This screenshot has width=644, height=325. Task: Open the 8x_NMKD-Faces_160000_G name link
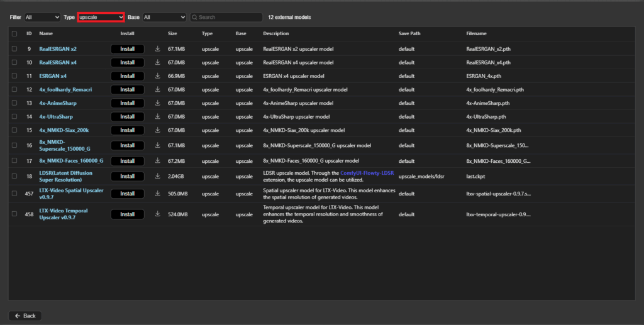click(72, 161)
